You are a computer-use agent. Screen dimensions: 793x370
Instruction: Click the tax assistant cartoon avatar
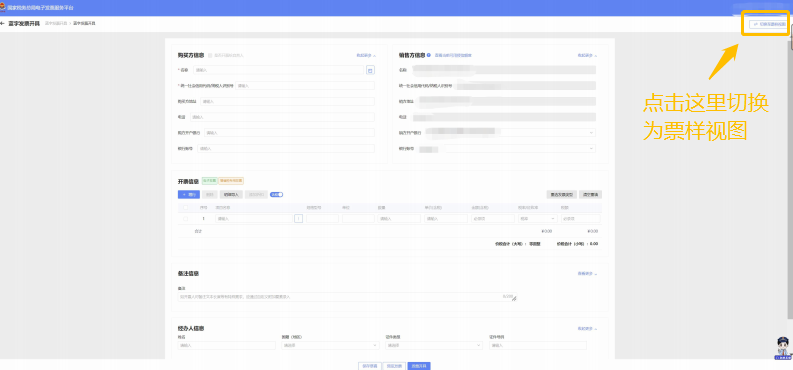pos(783,349)
